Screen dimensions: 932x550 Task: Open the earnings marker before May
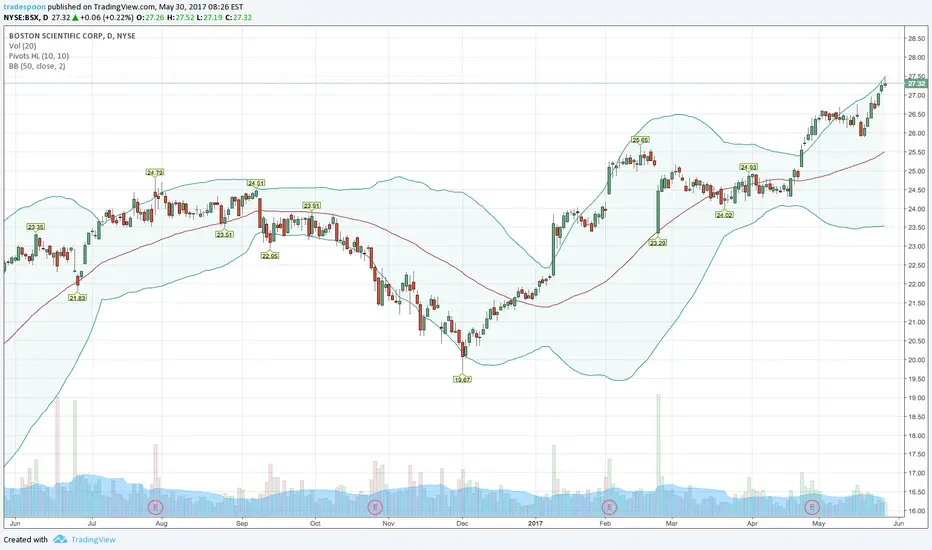[x=812, y=507]
